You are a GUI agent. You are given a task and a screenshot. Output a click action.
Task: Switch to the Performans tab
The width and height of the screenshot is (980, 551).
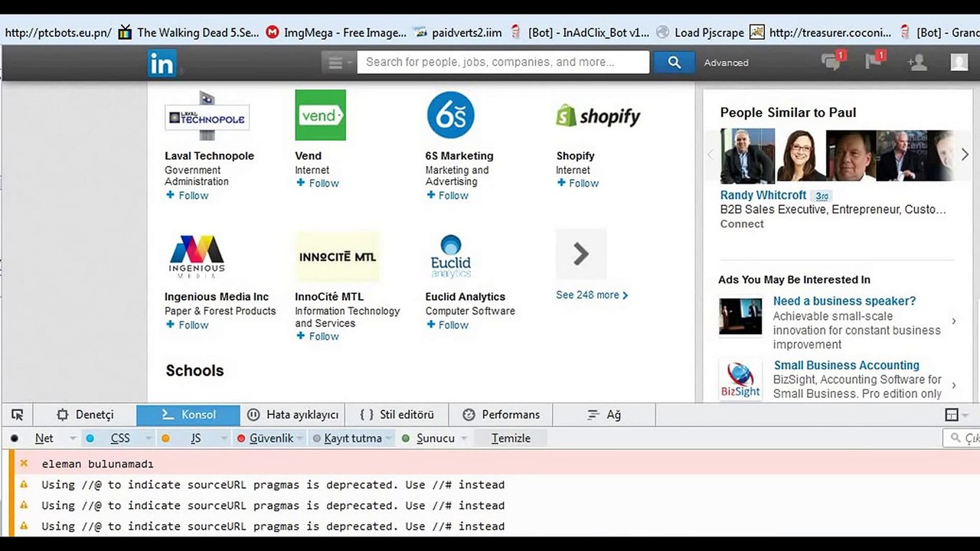click(x=501, y=415)
